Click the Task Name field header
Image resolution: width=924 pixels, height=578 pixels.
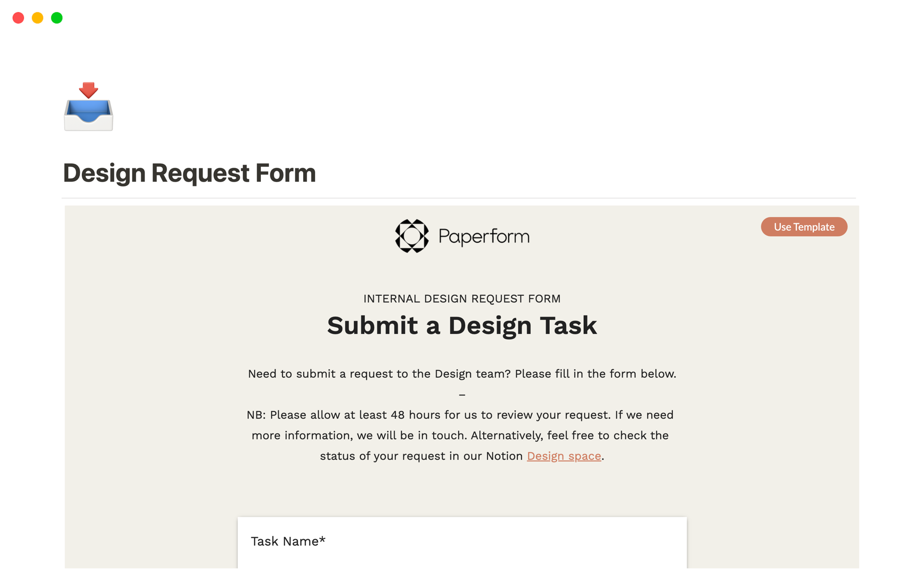point(288,541)
